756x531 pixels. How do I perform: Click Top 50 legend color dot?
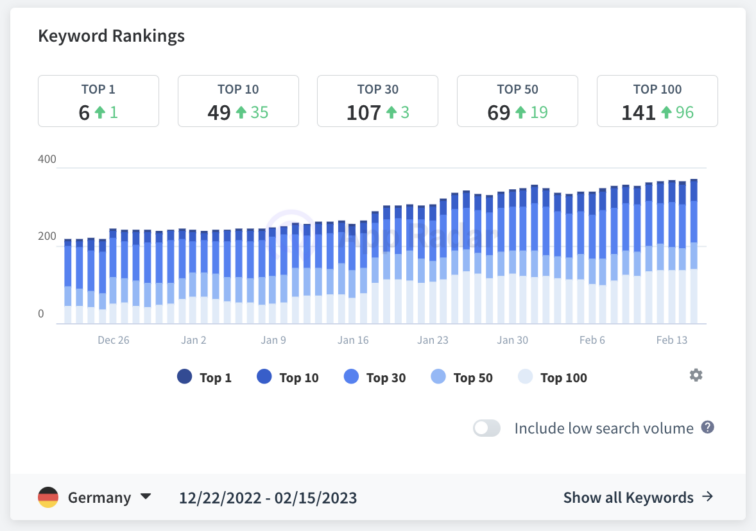click(x=438, y=377)
